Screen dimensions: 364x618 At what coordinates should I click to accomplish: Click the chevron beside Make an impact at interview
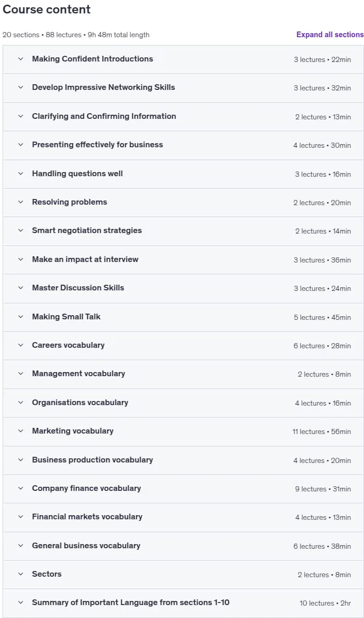click(x=21, y=259)
